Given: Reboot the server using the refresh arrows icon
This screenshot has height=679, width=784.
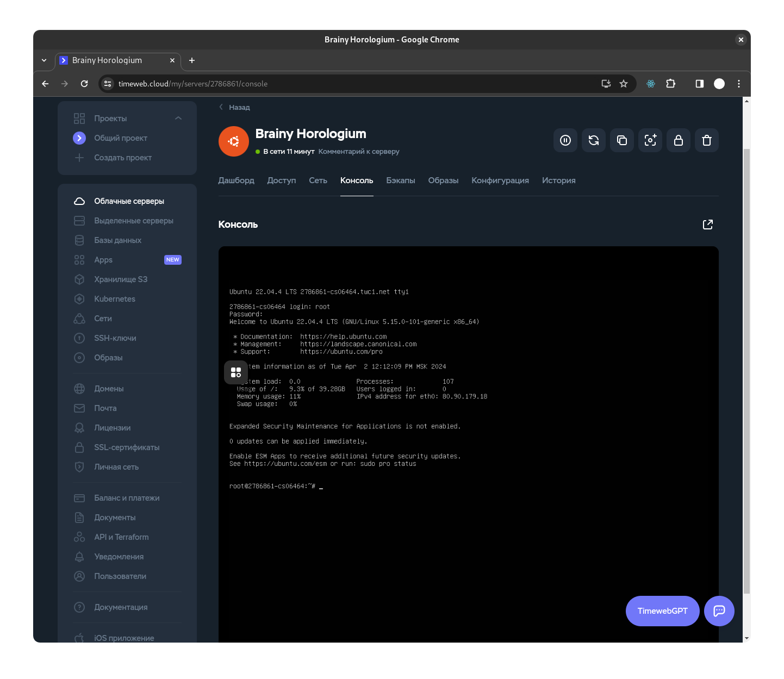Looking at the screenshot, I should point(594,140).
